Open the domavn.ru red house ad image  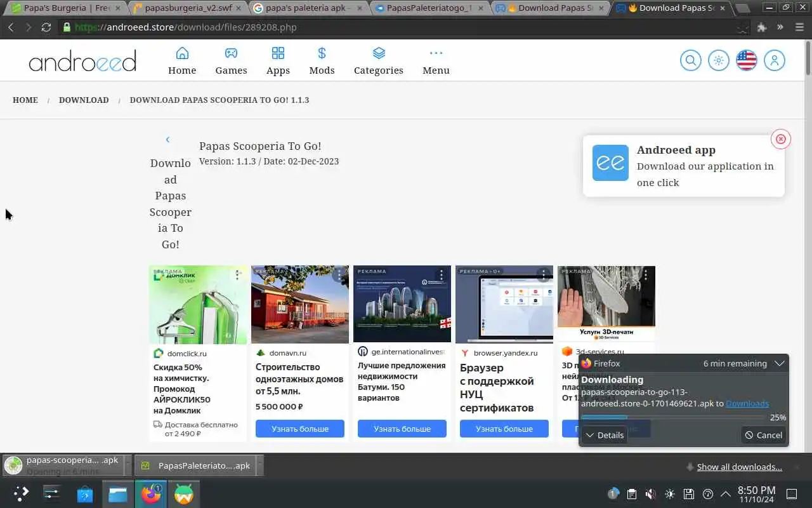coord(300,305)
